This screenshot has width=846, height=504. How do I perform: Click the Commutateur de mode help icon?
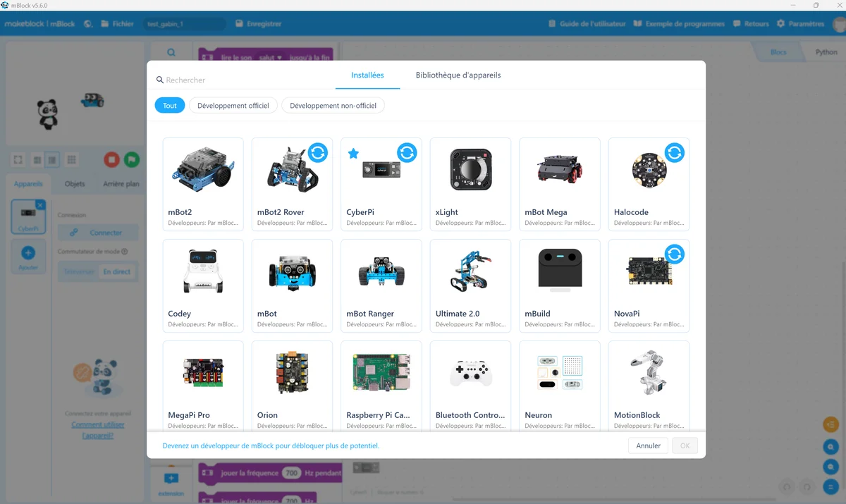pos(125,252)
